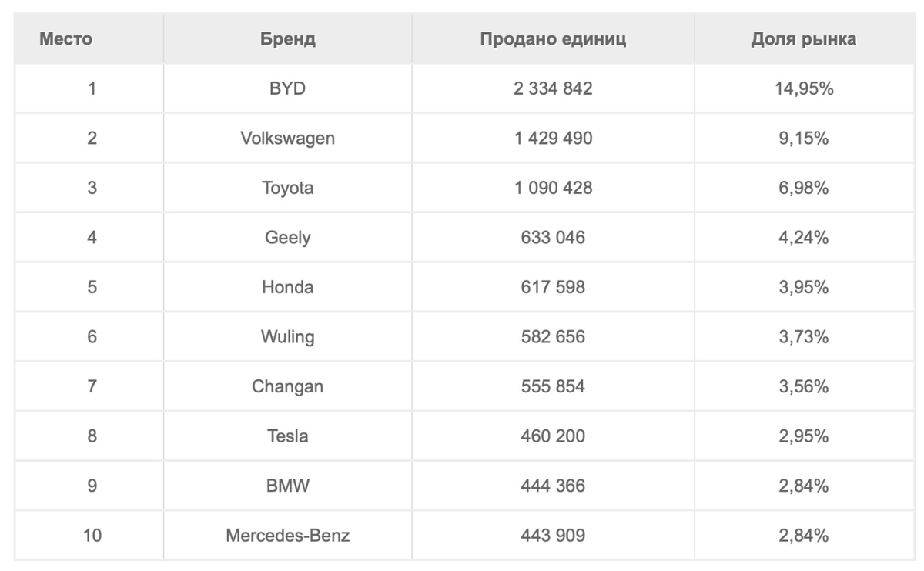Screen dimensions: 924x571
Task: Select the Wuling brand cell
Action: [287, 337]
